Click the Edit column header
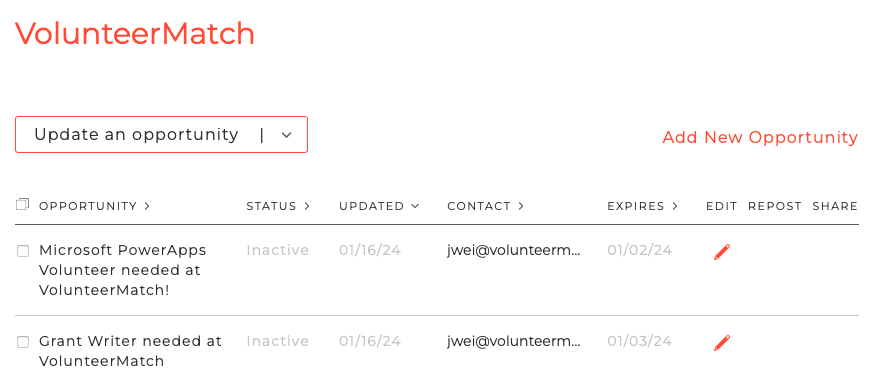Viewport: 874px width, 382px height. [722, 206]
